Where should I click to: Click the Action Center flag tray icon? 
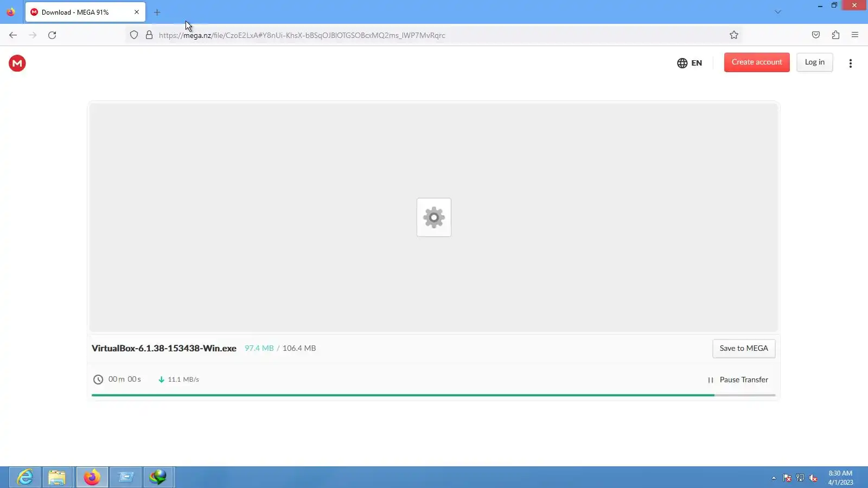click(x=787, y=478)
